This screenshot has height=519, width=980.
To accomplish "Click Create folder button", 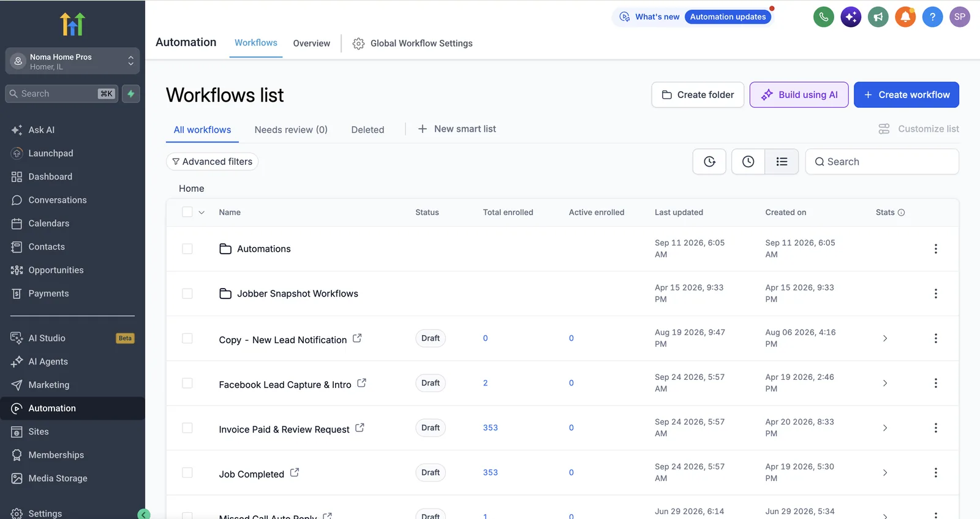I will tap(698, 95).
